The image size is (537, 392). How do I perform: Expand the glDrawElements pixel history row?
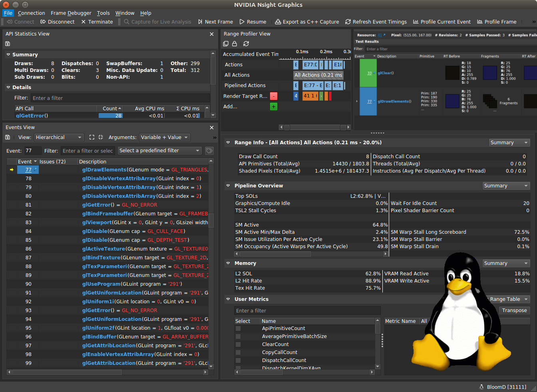[357, 101]
